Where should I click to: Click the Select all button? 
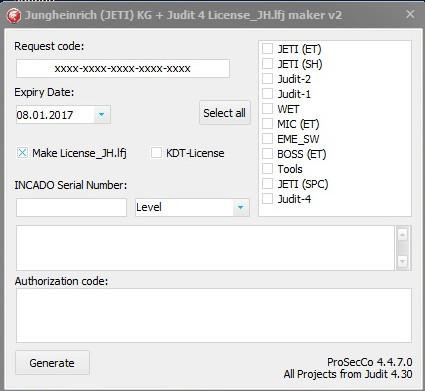tap(224, 113)
